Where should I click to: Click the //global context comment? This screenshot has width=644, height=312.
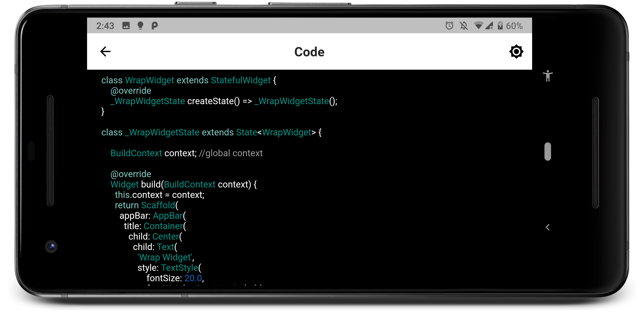(x=230, y=153)
